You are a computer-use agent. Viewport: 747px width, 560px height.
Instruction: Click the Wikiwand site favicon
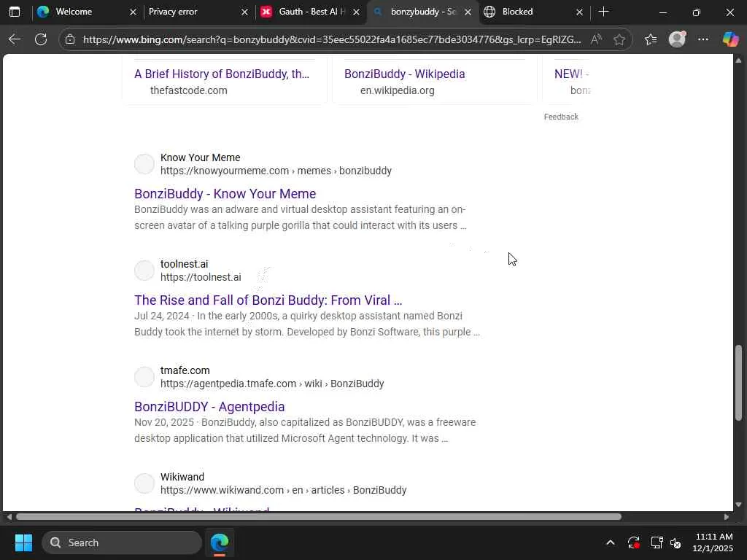pyautogui.click(x=144, y=483)
